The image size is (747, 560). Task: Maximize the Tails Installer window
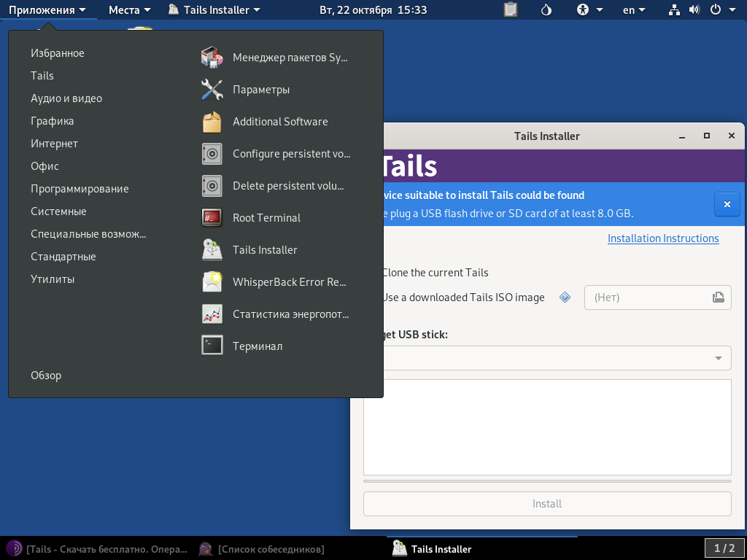pyautogui.click(x=707, y=136)
